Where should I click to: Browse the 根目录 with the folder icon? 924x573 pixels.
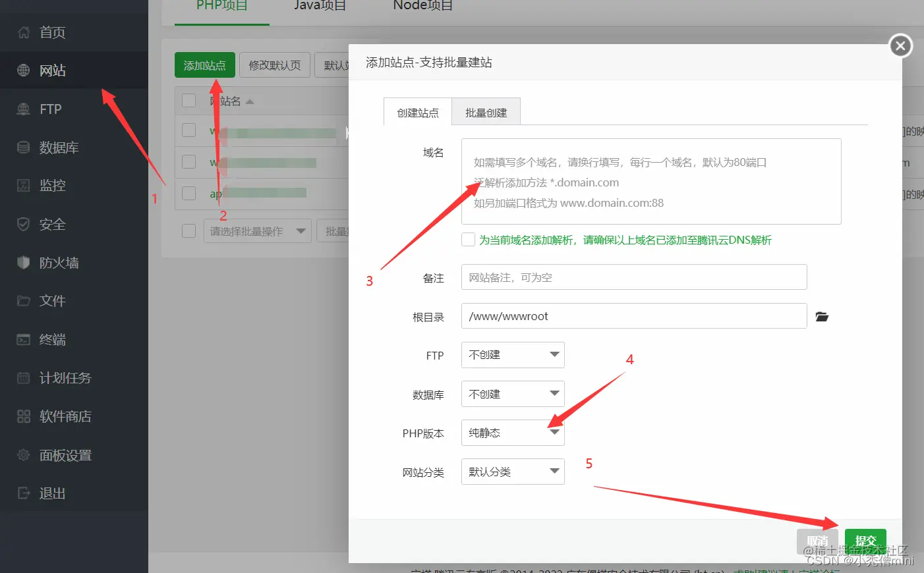coord(821,316)
